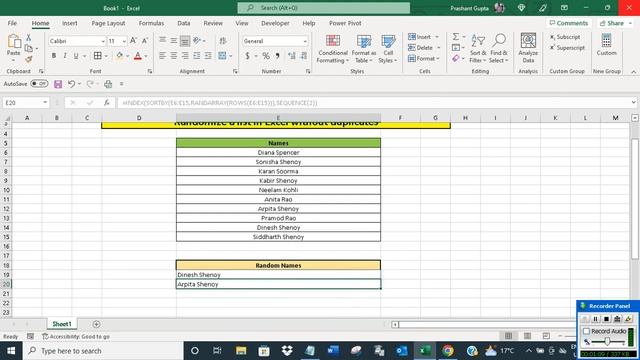Click the Cut scissors icon
Viewport: 640px width, 360px height.
point(29,38)
